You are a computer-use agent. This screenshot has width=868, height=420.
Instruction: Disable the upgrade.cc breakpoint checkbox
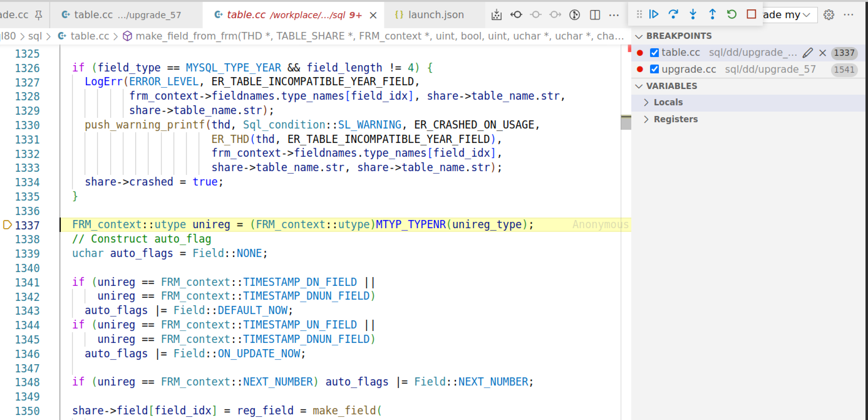(x=654, y=69)
